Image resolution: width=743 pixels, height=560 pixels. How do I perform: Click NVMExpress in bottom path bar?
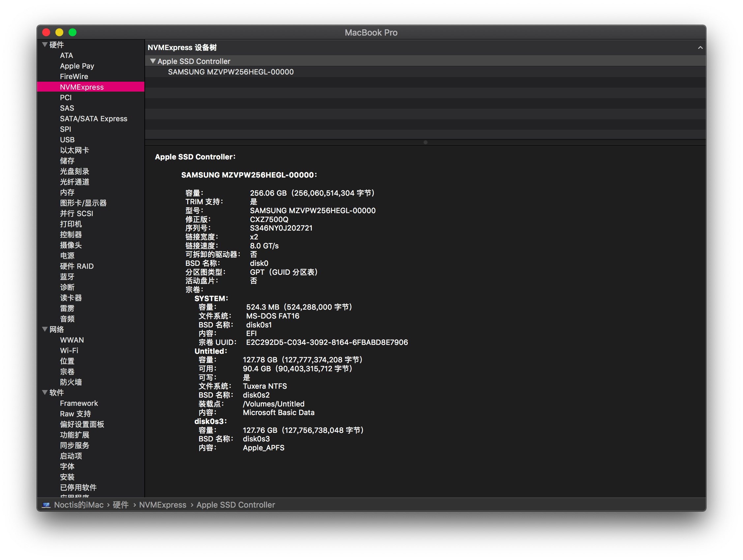pos(163,505)
